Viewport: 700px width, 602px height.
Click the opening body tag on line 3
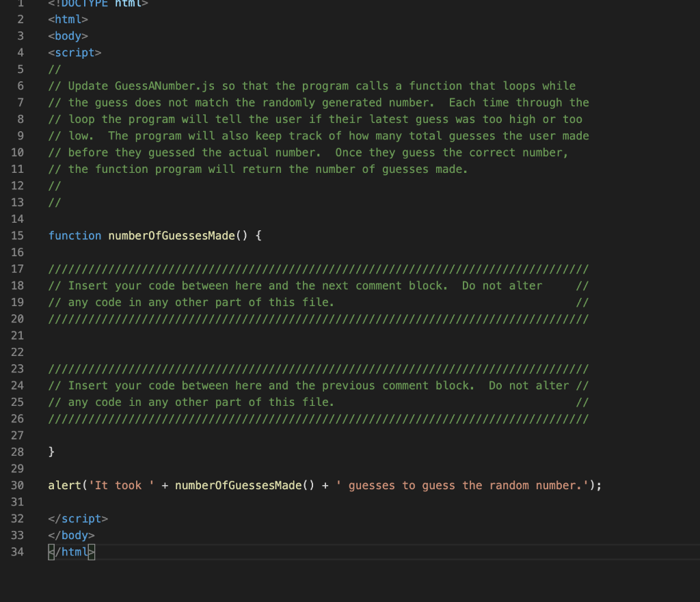(x=68, y=36)
